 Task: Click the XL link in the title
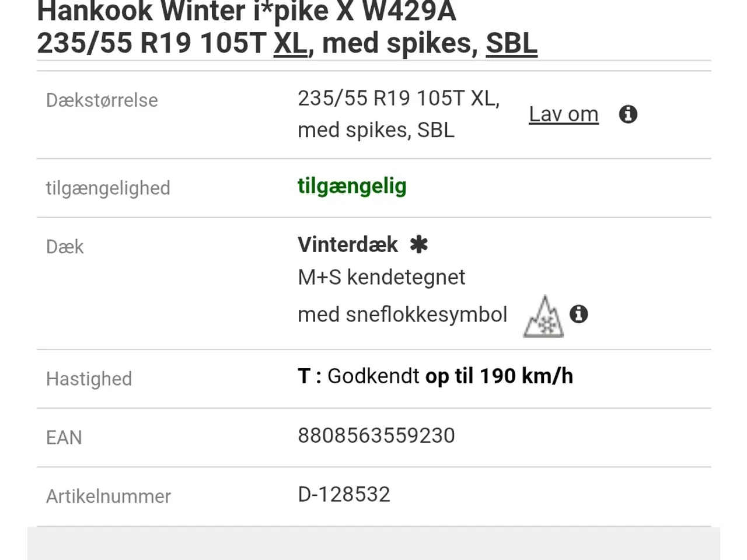coord(290,43)
